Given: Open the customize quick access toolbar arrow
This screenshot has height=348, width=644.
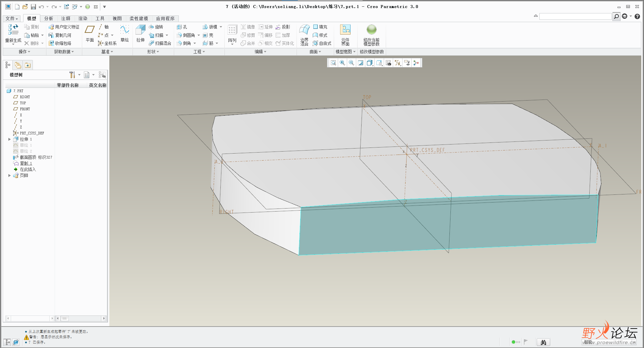Looking at the screenshot, I should point(104,7).
